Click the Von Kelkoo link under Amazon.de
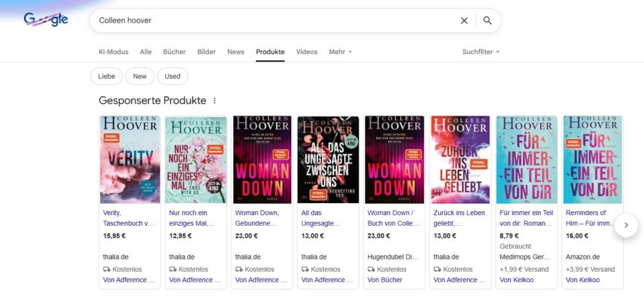The height and width of the screenshot is (298, 644). pyautogui.click(x=582, y=280)
